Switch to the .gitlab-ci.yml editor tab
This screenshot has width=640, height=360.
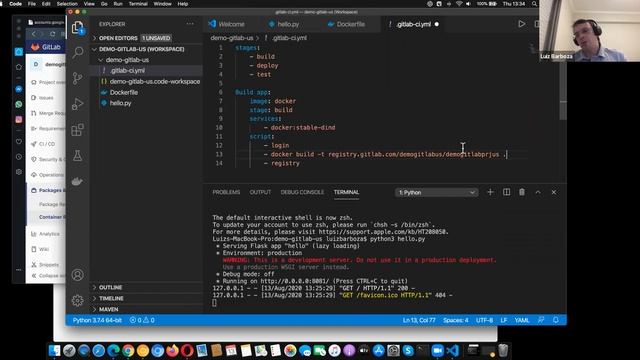[413, 24]
